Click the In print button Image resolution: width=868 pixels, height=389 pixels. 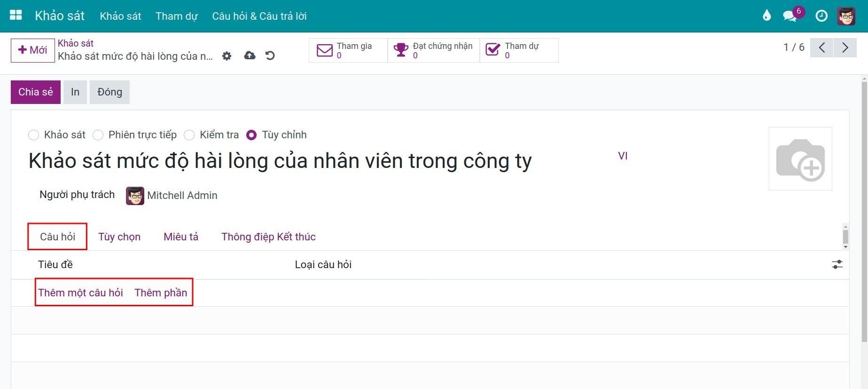[x=75, y=92]
